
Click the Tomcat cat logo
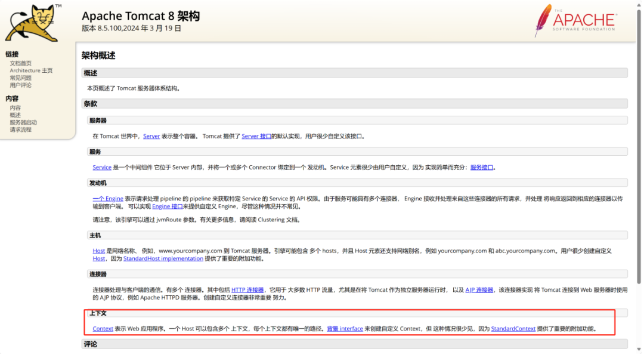[32, 23]
